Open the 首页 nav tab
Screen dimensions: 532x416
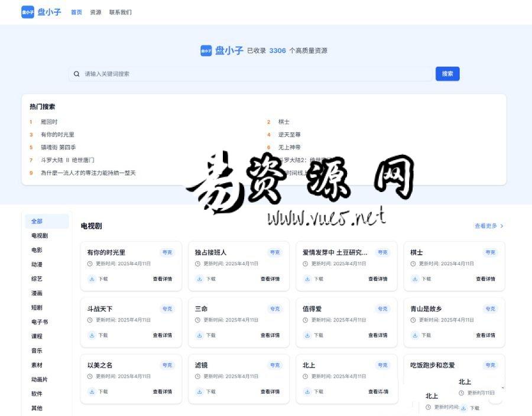click(x=76, y=12)
